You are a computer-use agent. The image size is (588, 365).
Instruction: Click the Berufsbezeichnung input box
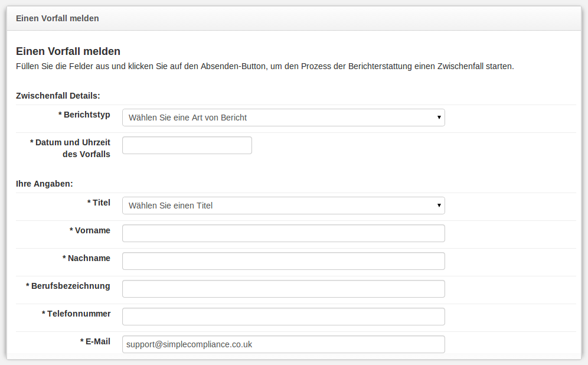click(x=283, y=289)
